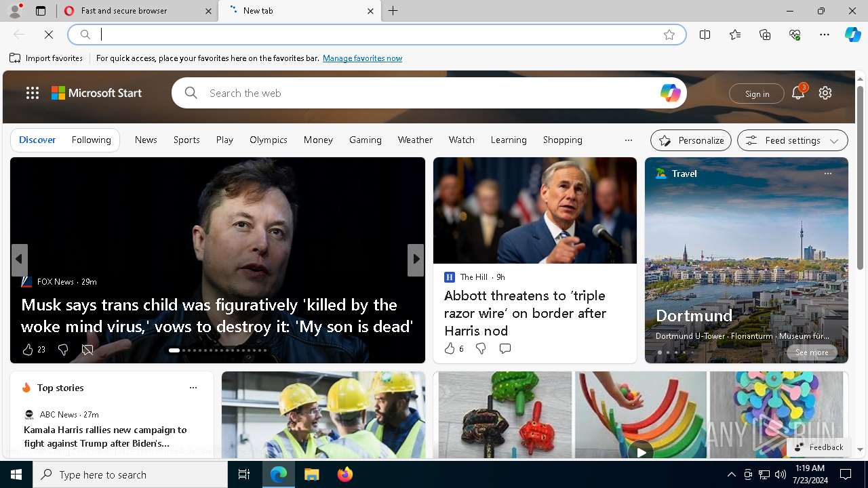868x488 pixels.
Task: Adjust volume via tray speaker icon
Action: pos(780,474)
